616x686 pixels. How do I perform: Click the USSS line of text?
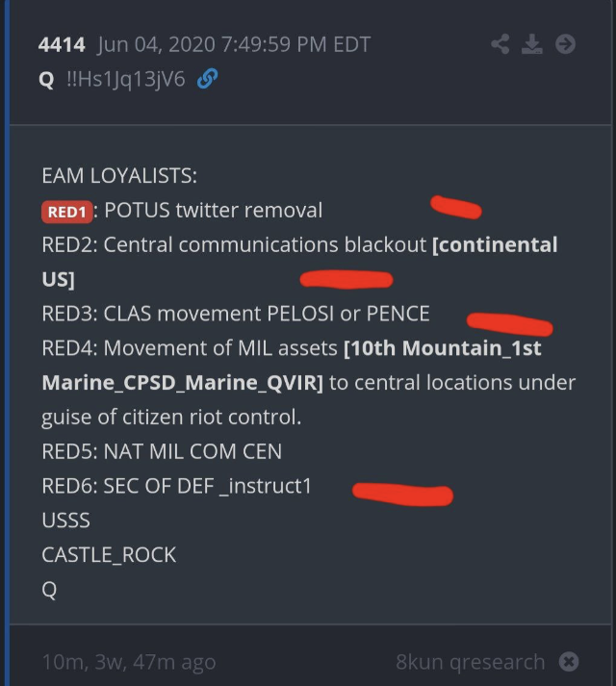tap(65, 521)
